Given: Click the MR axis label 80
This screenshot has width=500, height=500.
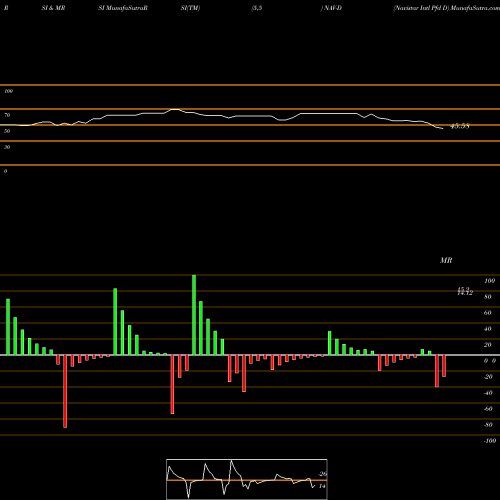Looking at the screenshot, I should click(x=488, y=297).
